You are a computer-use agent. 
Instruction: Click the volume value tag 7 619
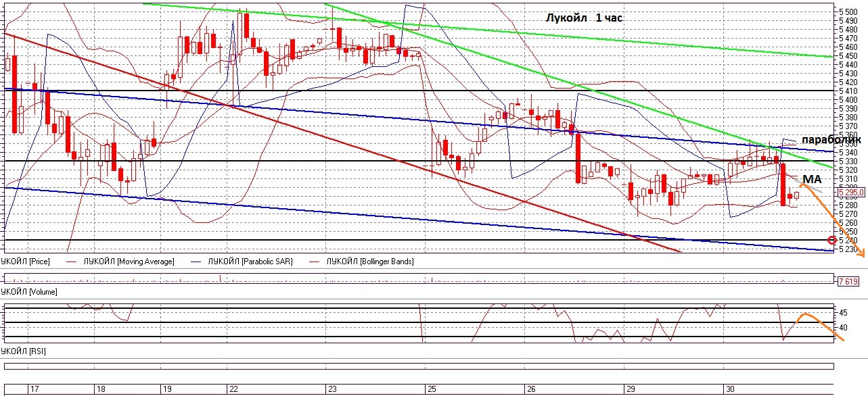pyautogui.click(x=848, y=281)
